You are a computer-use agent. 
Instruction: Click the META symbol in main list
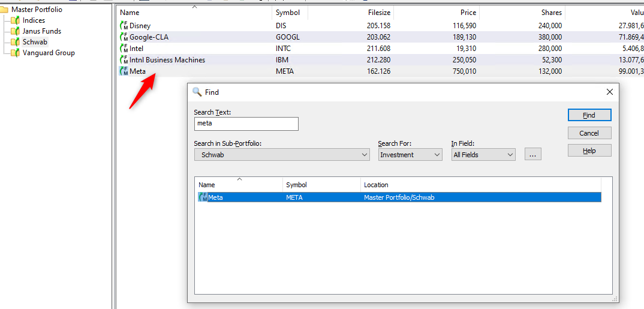coord(285,71)
